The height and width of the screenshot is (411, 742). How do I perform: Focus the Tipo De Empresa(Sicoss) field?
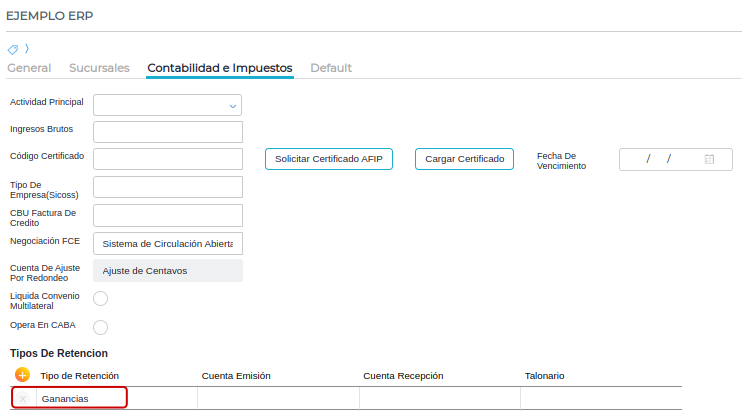[x=168, y=187]
